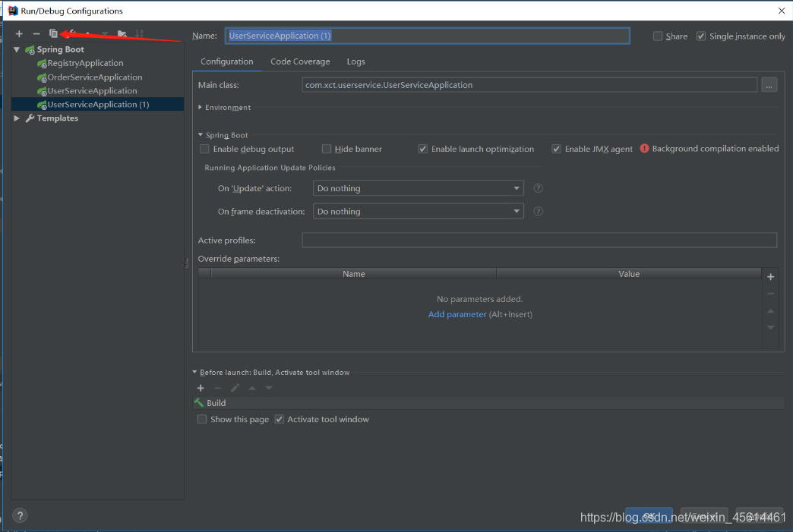
Task: Click RegistryApplication's Spring Boot icon
Action: [42, 64]
